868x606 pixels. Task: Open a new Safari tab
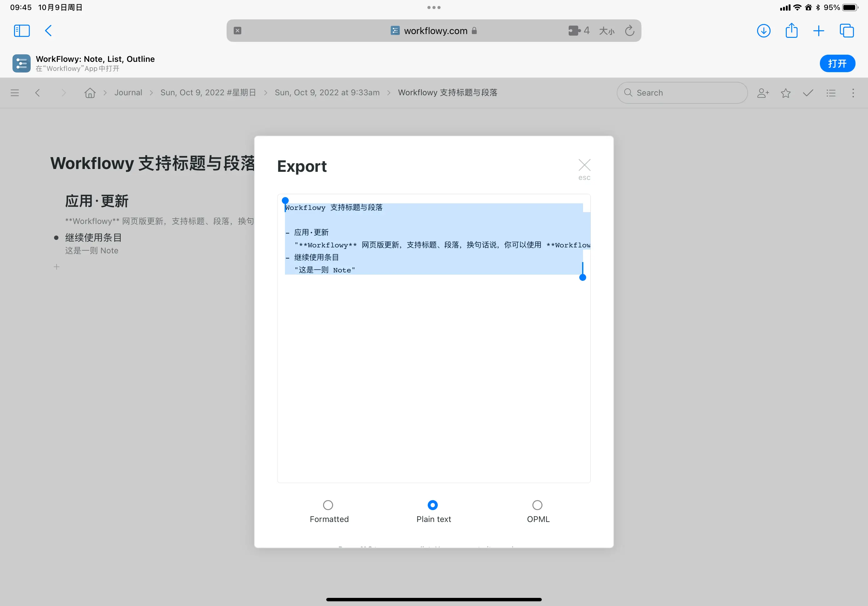click(x=818, y=31)
